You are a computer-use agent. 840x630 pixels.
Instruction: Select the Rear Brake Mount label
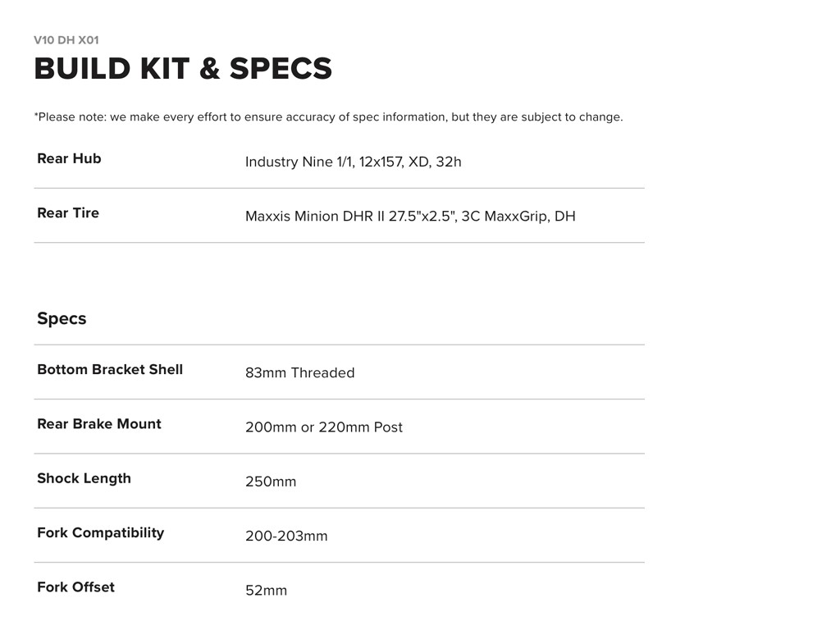click(99, 424)
